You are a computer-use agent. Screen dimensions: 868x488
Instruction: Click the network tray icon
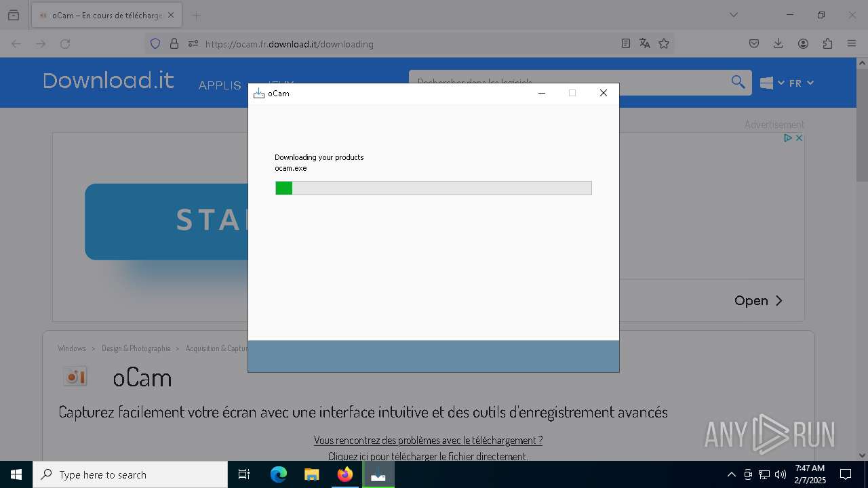click(764, 474)
